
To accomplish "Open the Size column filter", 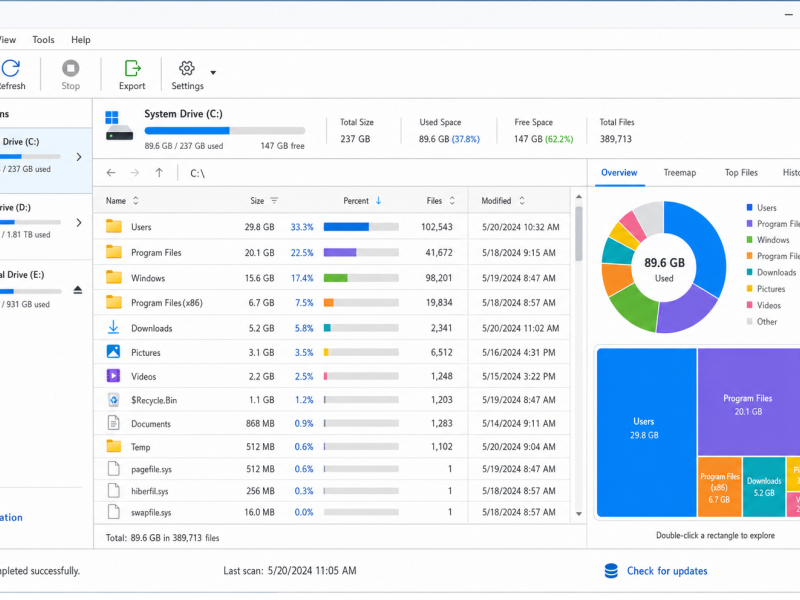I will pyautogui.click(x=274, y=201).
